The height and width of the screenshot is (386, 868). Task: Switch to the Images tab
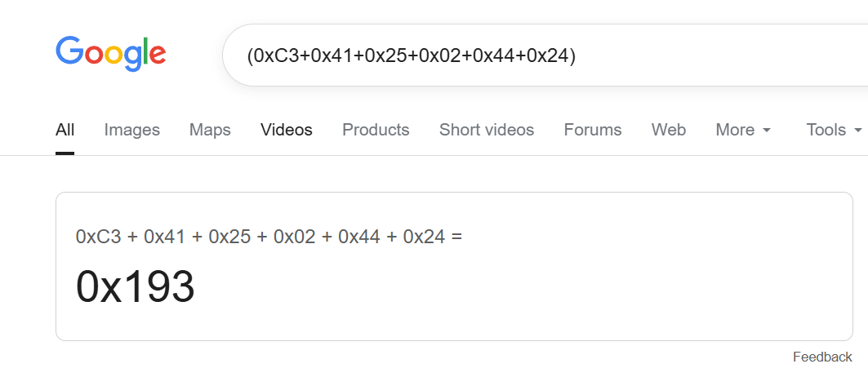pos(132,130)
